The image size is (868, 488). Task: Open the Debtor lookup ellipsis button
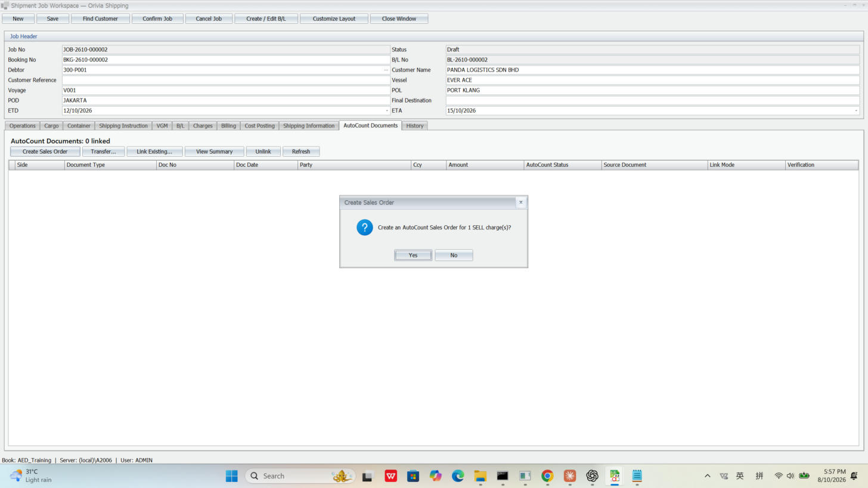point(386,70)
